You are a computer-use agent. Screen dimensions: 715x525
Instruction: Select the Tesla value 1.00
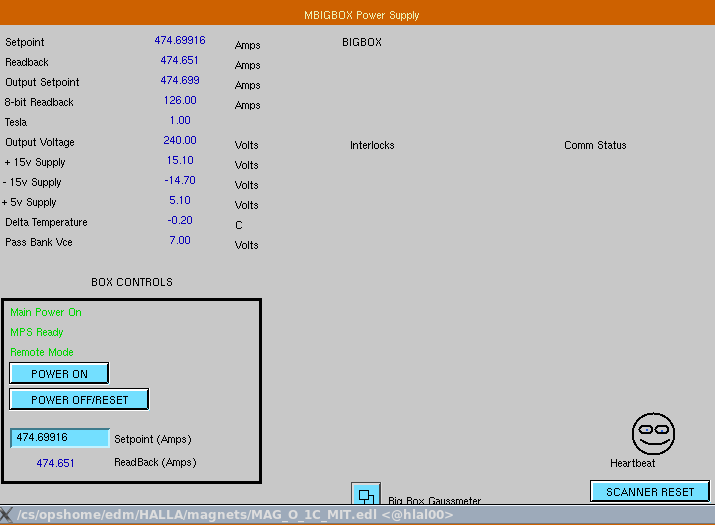click(180, 120)
